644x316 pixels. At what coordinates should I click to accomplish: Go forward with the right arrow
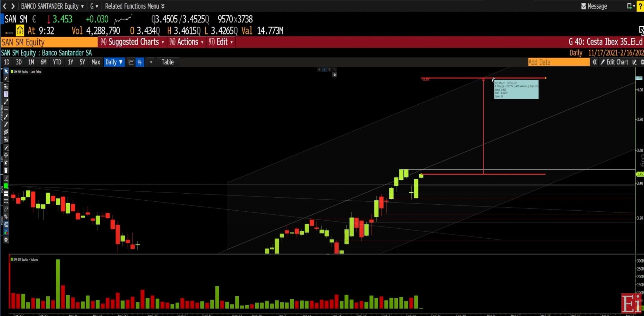(x=13, y=6)
